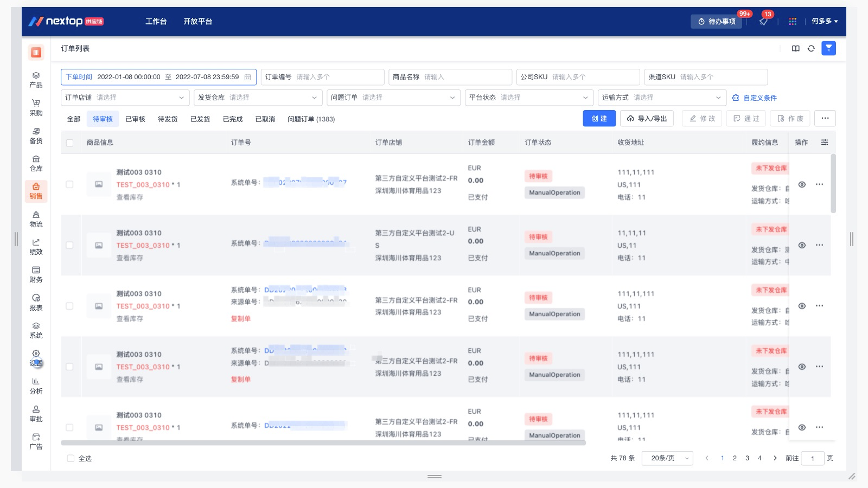Expand the 发货仓库 dropdown
The width and height of the screenshot is (868, 488).
258,98
